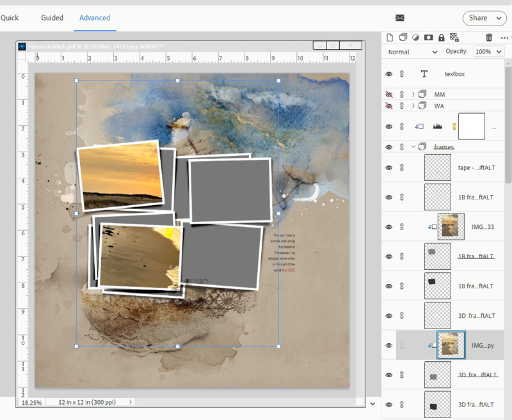Click clipping mask arrow on IMG...33 layer

pyautogui.click(x=433, y=227)
